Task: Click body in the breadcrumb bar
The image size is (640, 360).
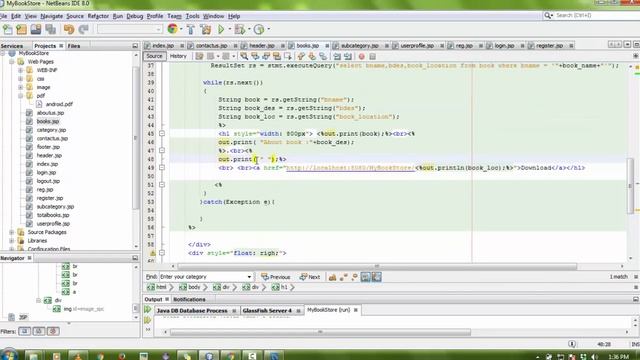Action: (x=190, y=287)
